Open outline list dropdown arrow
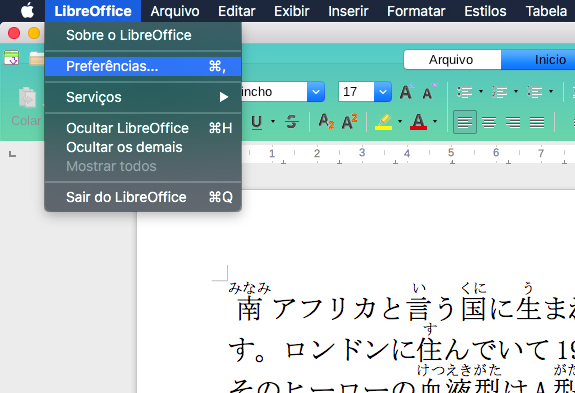Screen dimensions: 575x393 [x=551, y=92]
